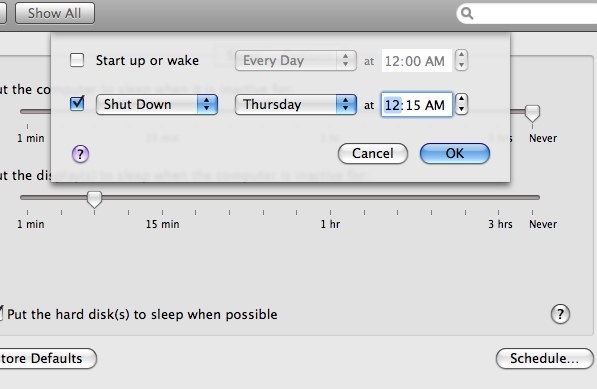
Task: Open the Schedule... button
Action: click(x=544, y=358)
